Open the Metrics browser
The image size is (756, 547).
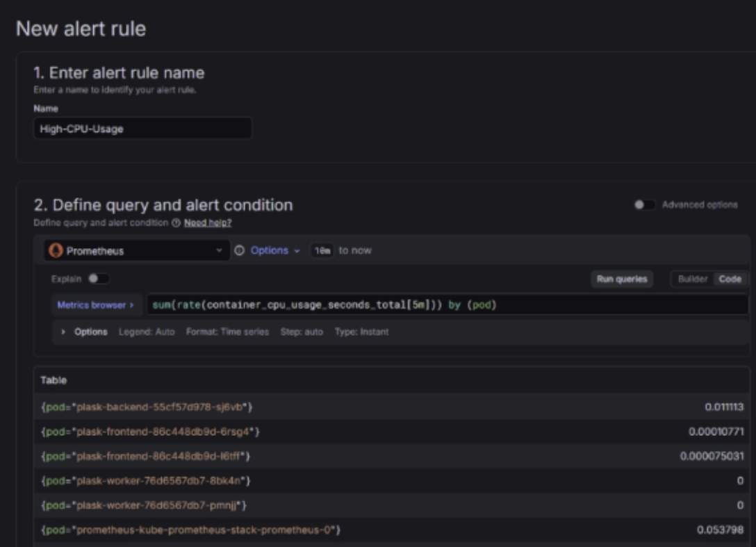pos(96,304)
